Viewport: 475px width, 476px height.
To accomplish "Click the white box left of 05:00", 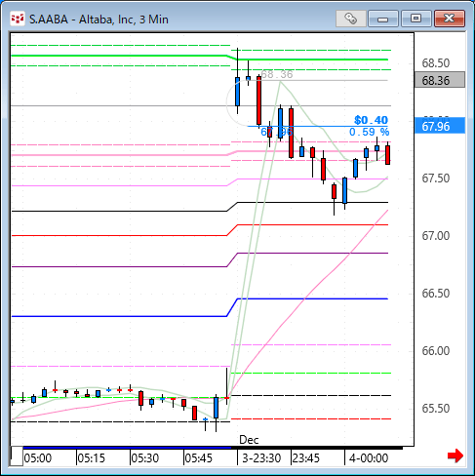I will click(x=17, y=456).
